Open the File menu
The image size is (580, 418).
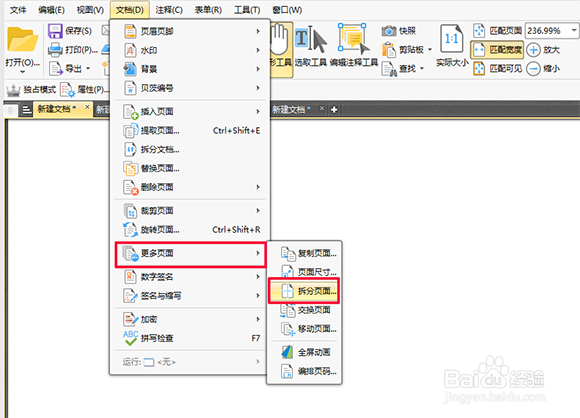18,10
